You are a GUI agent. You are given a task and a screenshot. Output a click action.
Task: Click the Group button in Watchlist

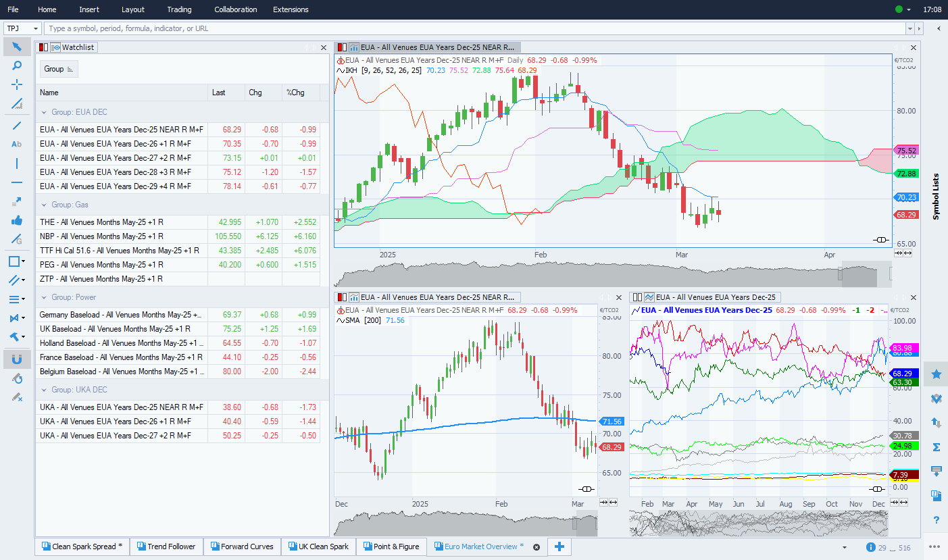tap(59, 69)
